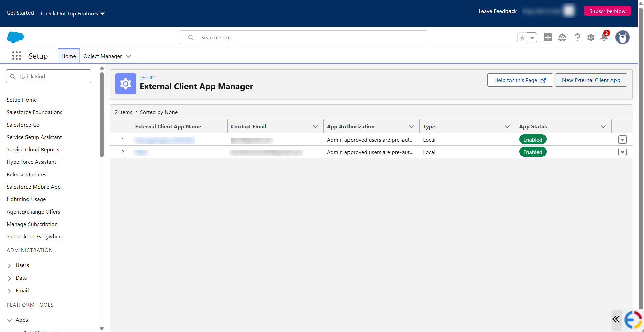Viewport: 644px width, 332px height.
Task: Collapse the Apps tree section
Action: 9,320
